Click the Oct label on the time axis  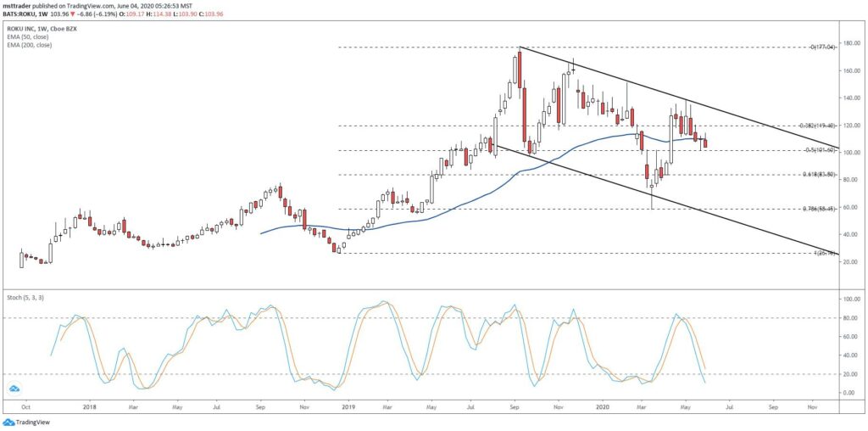(x=25, y=406)
